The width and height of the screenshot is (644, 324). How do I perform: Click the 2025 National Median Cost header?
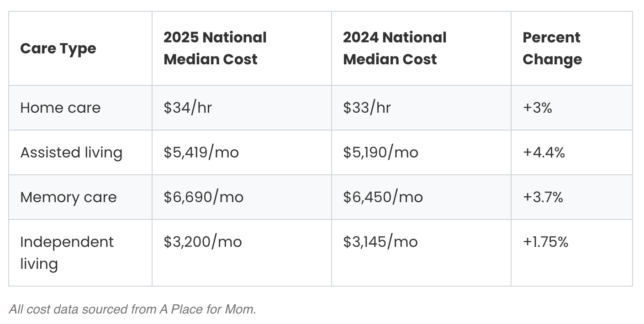point(215,48)
